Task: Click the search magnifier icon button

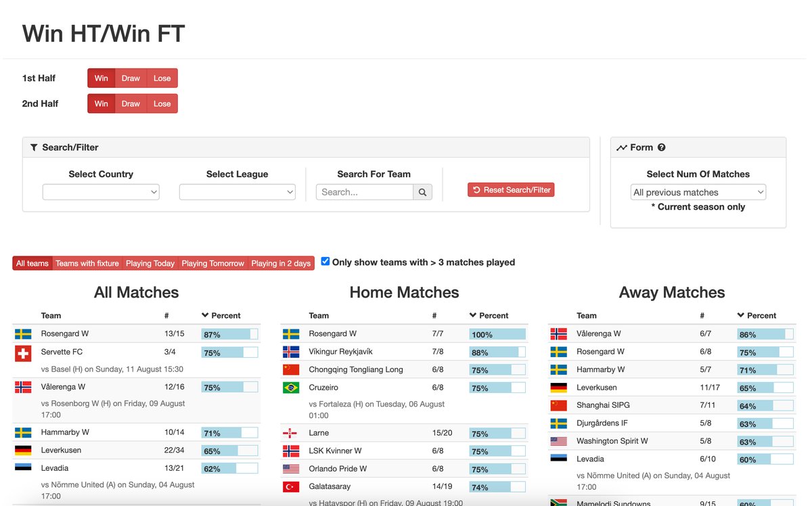Action: point(422,192)
